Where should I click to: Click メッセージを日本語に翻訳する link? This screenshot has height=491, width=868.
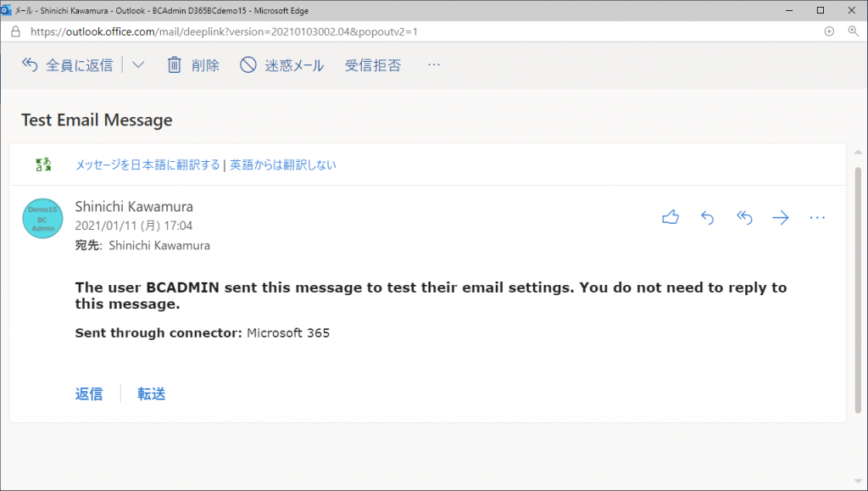[x=147, y=165]
